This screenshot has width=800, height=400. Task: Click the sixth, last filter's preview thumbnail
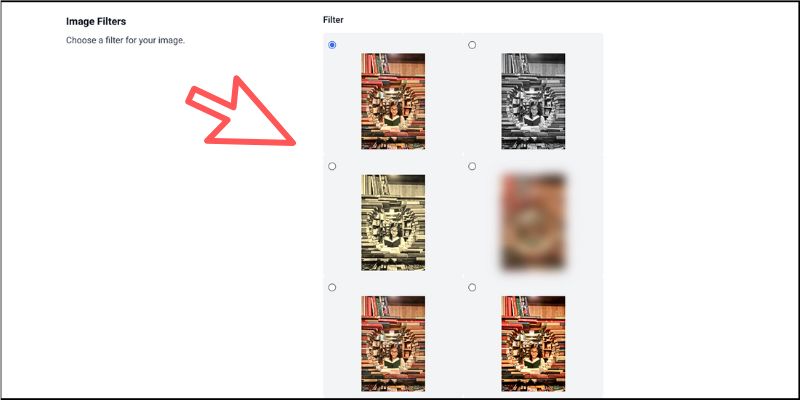[533, 344]
